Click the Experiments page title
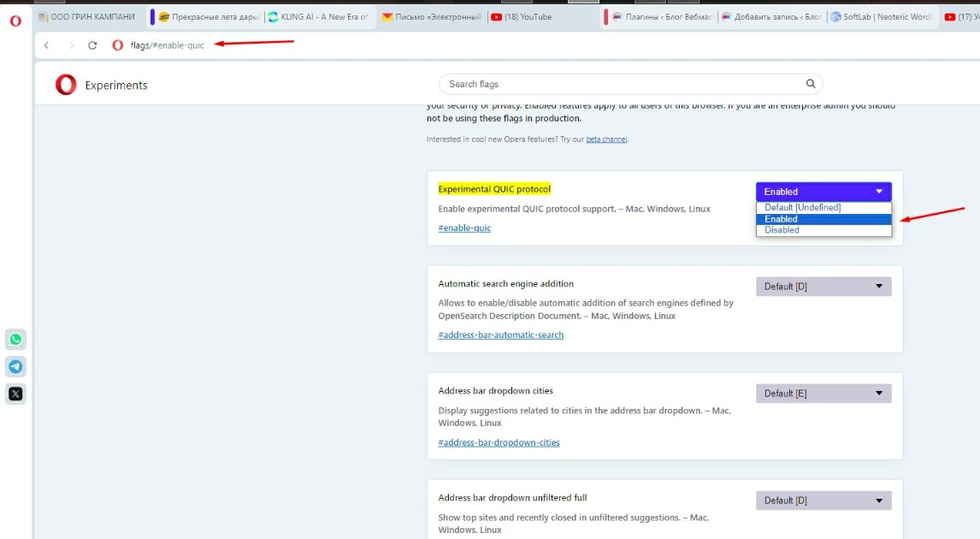980x539 pixels. click(116, 85)
